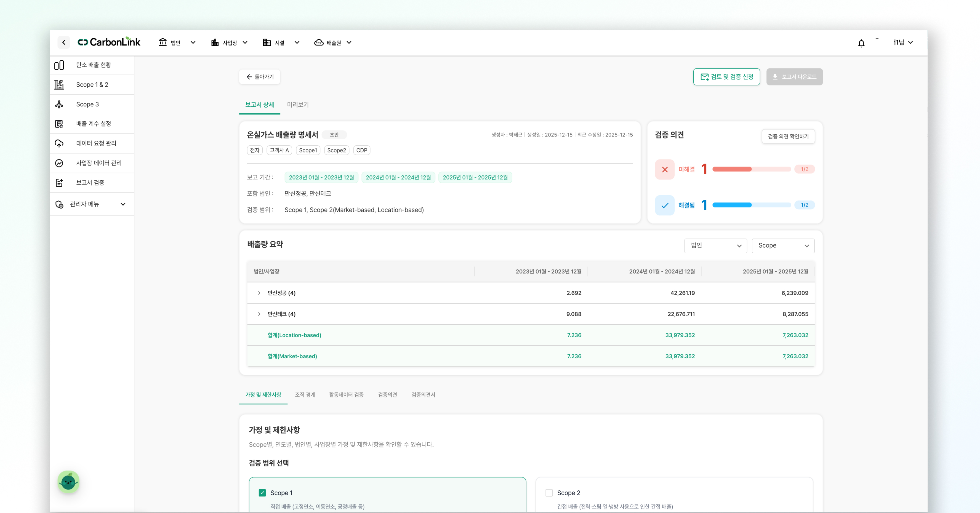Switch to the 미리보기 tab

coord(298,105)
